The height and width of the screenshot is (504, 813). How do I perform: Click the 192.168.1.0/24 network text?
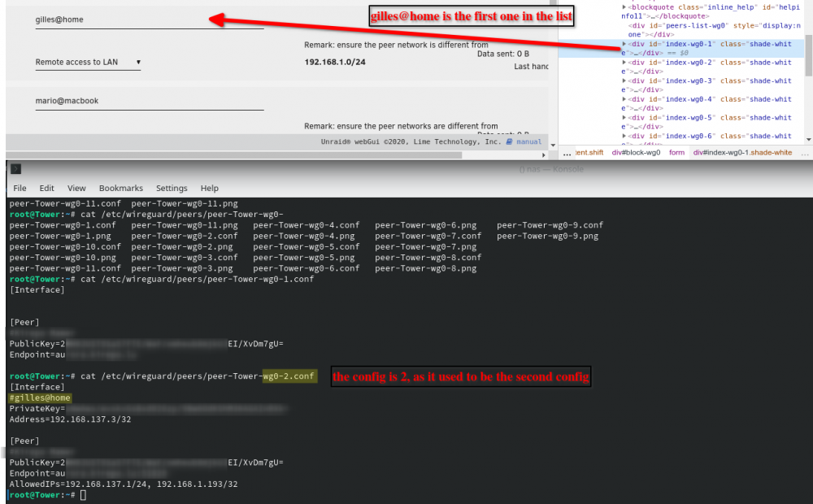click(335, 63)
